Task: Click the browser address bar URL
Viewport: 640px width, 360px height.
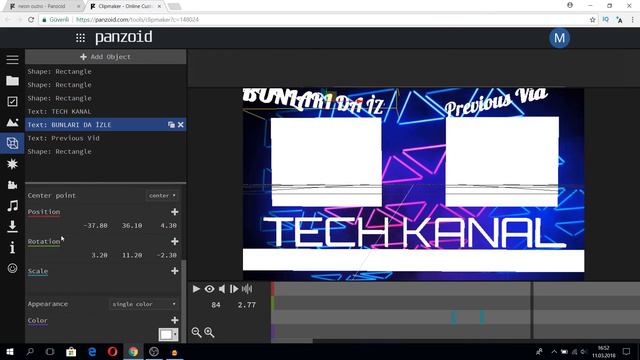Action: click(x=137, y=20)
